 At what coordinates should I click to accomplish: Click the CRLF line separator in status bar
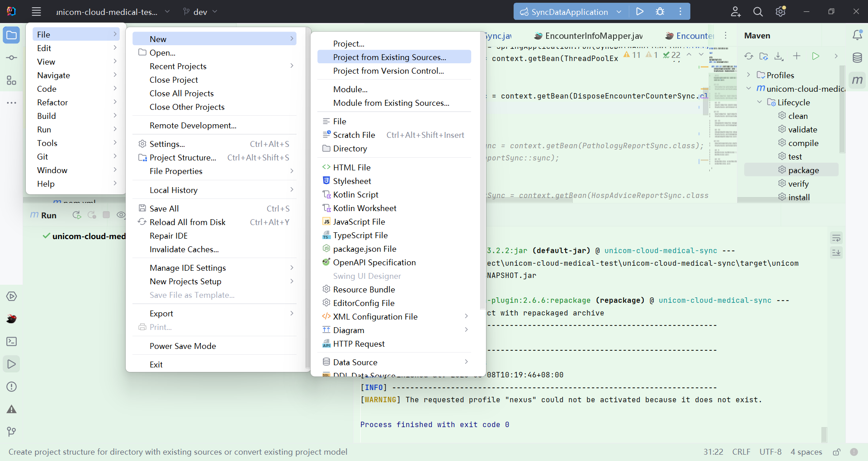[x=741, y=452]
